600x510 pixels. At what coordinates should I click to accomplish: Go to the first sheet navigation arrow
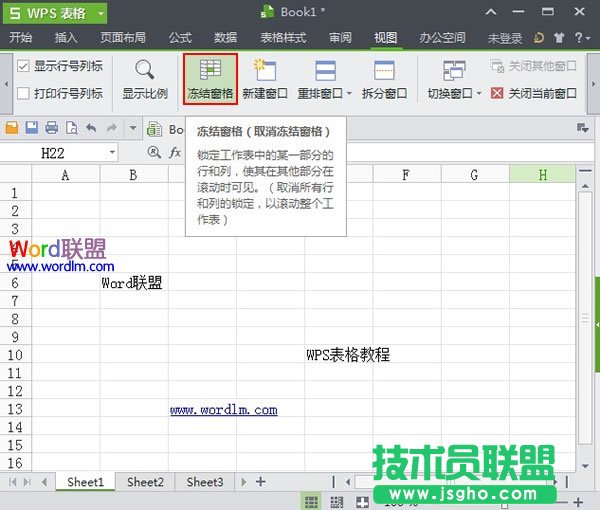point(12,482)
